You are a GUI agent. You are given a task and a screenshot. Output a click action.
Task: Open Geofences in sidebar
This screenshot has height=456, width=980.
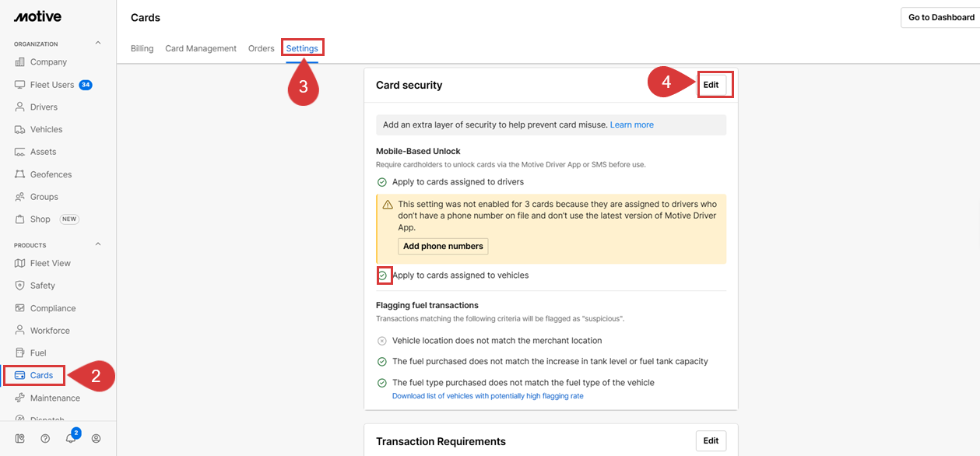click(51, 174)
